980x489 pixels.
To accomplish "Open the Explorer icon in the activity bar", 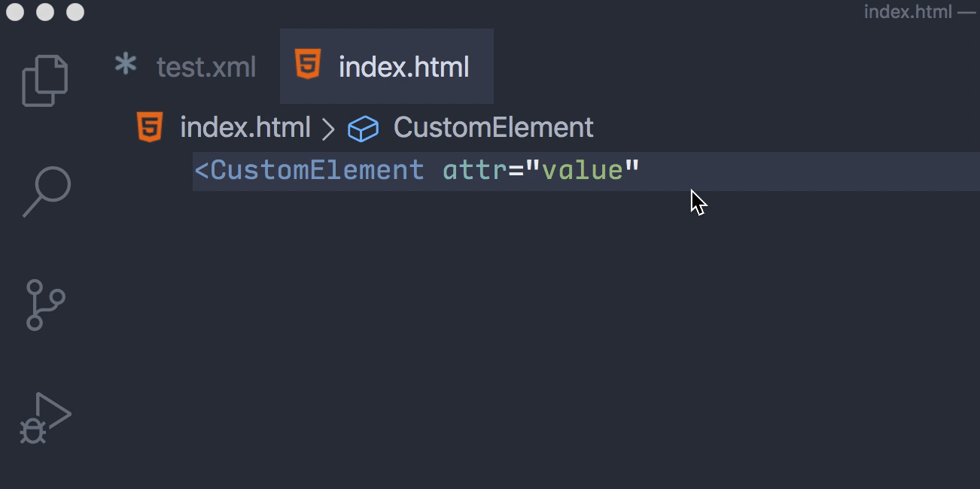I will point(44,79).
